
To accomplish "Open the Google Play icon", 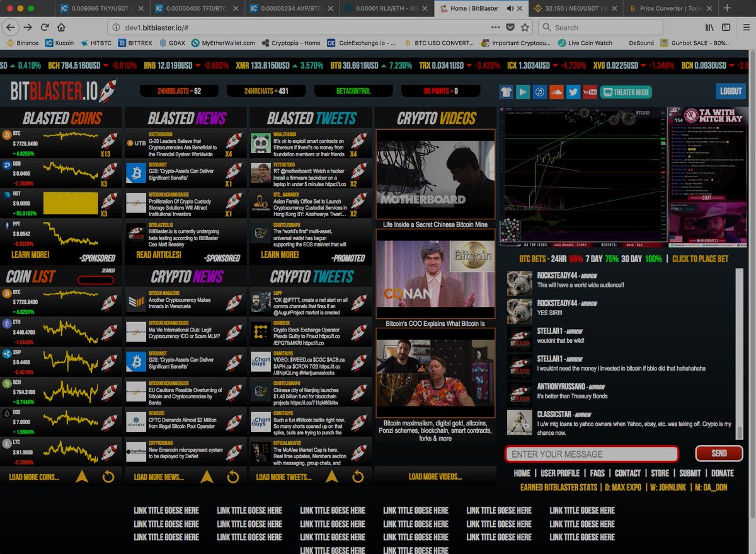I will tap(524, 92).
